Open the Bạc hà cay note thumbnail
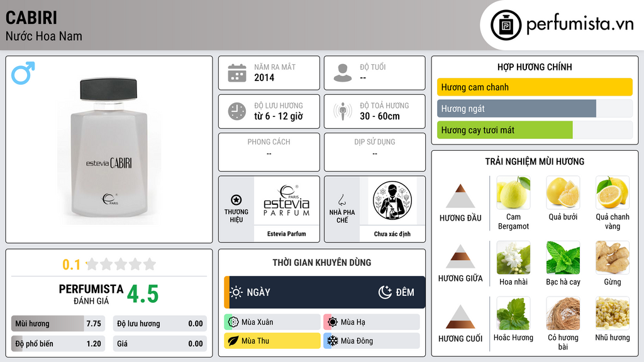The image size is (644, 362). tap(563, 258)
